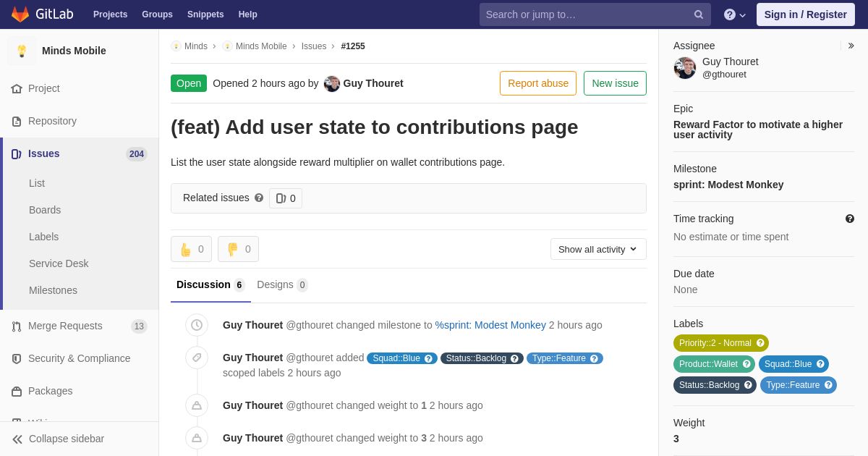The height and width of the screenshot is (456, 868).
Task: Open Snippets in top navigation
Action: coord(205,14)
